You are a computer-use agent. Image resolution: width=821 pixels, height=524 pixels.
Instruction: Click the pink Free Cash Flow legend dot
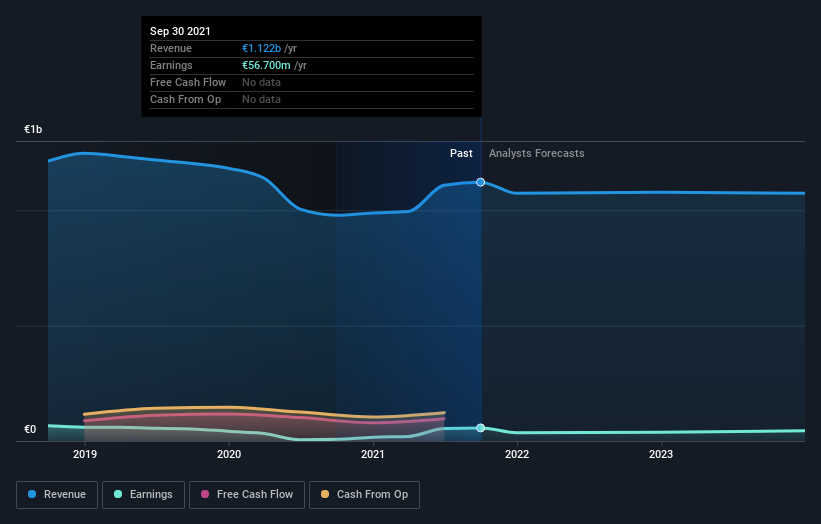pos(205,494)
